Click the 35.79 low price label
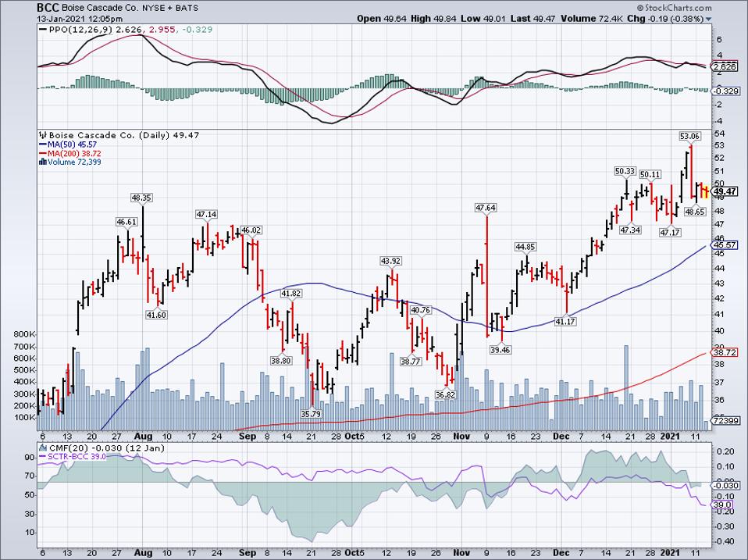Screen dimensions: 748x560 pyautogui.click(x=311, y=414)
